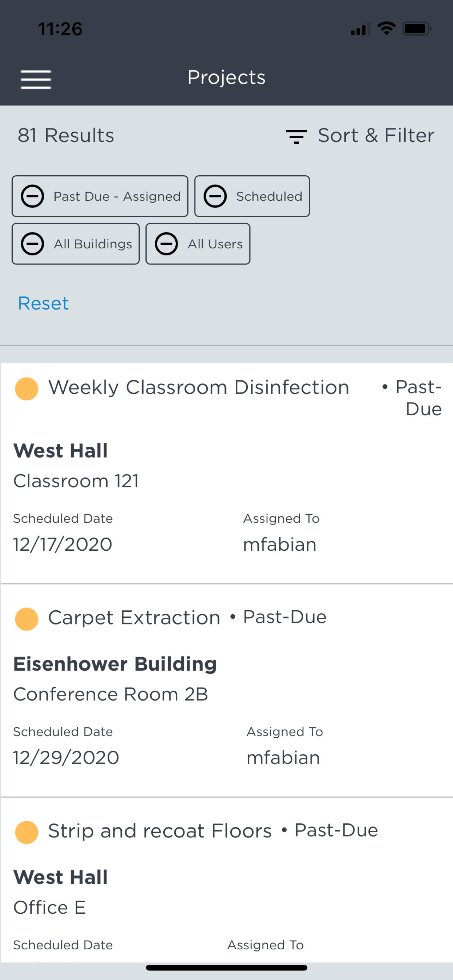Viewport: 453px width, 980px height.
Task: Tap the 81 Results count
Action: (66, 135)
